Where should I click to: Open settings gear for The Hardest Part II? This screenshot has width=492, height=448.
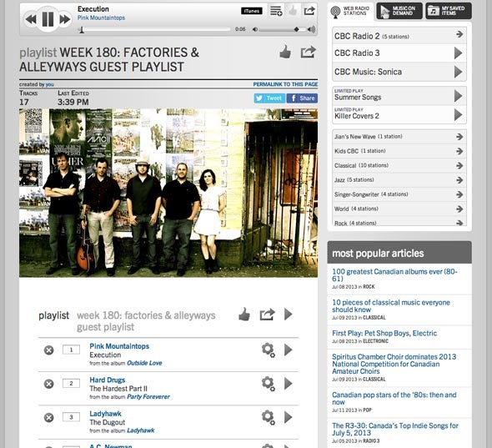coord(269,384)
